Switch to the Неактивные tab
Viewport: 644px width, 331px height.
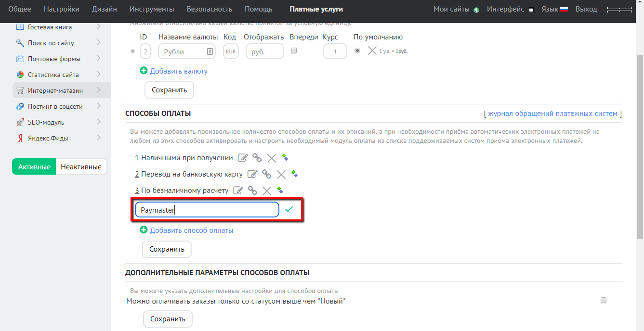(x=81, y=167)
